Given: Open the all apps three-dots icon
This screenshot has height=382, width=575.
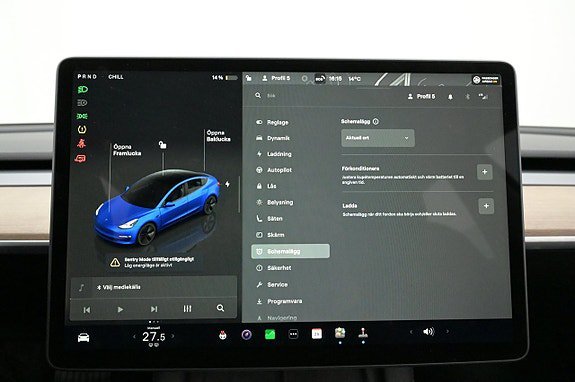Looking at the screenshot, I should pyautogui.click(x=293, y=334).
